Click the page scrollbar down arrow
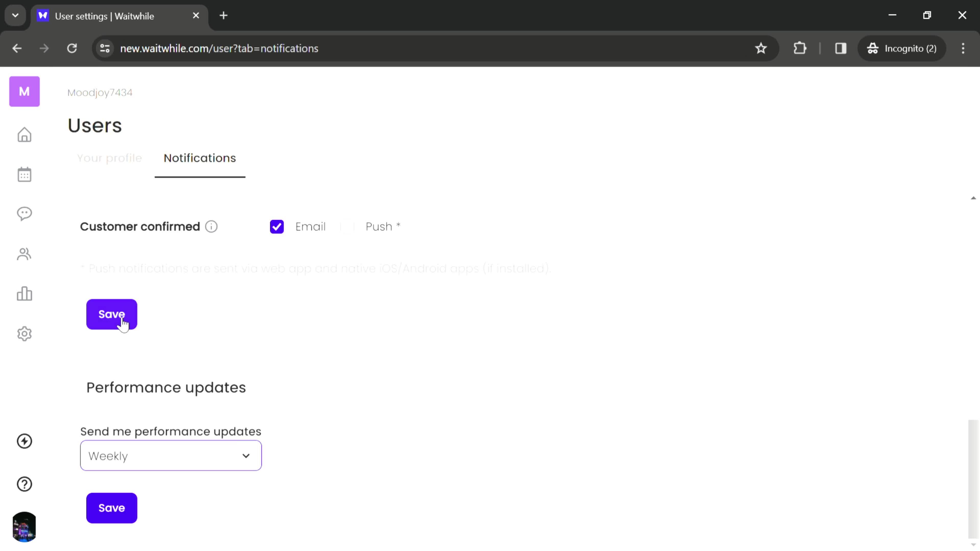The image size is (980, 551). click(973, 545)
